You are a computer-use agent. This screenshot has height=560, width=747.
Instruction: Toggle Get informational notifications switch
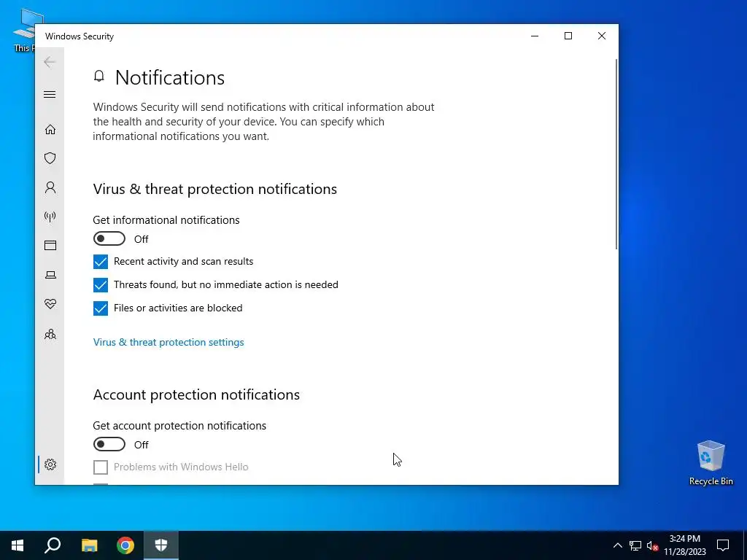109,238
